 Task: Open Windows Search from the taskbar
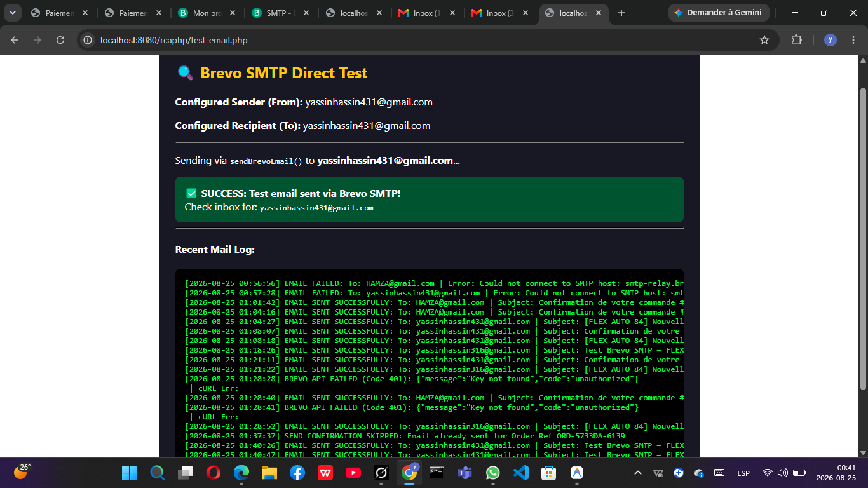tap(158, 473)
